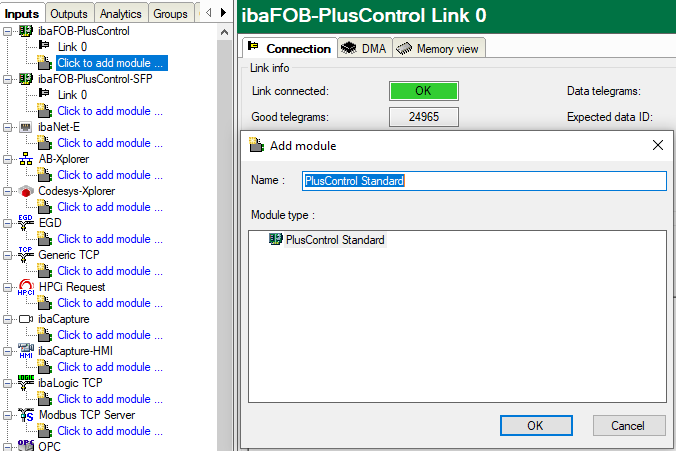Click the ibaFOB-PlusControl board icon
The image size is (676, 451).
[x=25, y=31]
